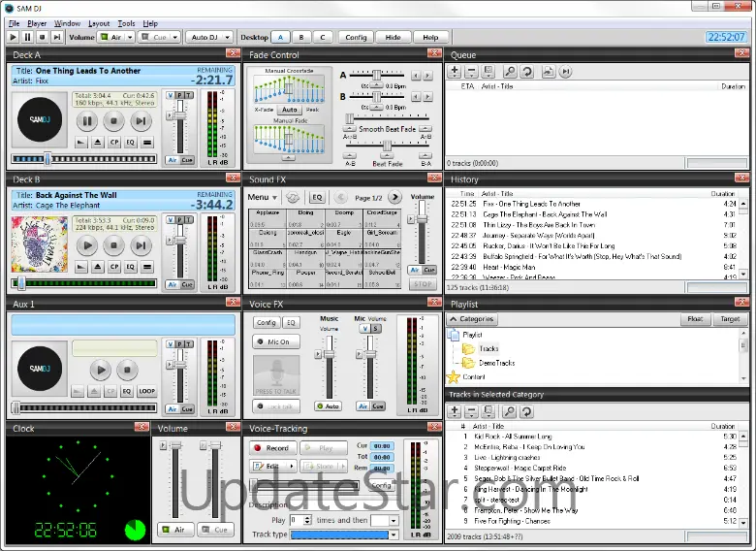Click the Hide button in the toolbar

pos(393,37)
